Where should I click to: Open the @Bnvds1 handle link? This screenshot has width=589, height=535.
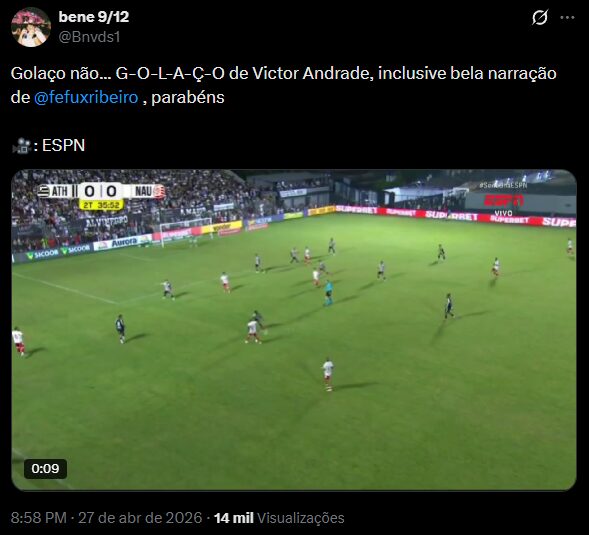point(89,37)
